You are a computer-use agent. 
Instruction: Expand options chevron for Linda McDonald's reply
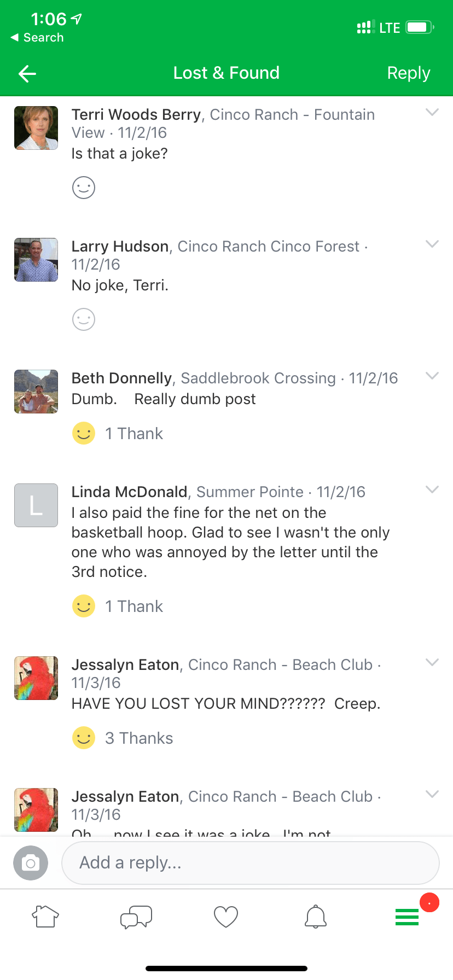click(x=432, y=489)
